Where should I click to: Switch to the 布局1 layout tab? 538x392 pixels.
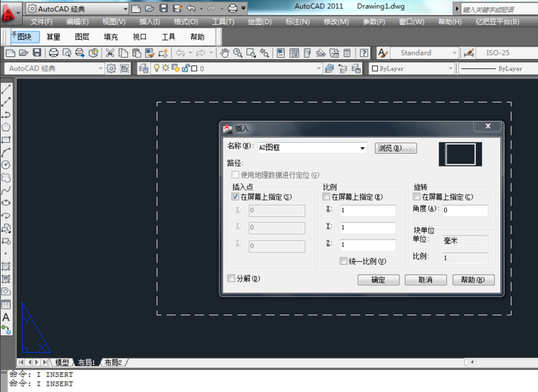coord(87,363)
